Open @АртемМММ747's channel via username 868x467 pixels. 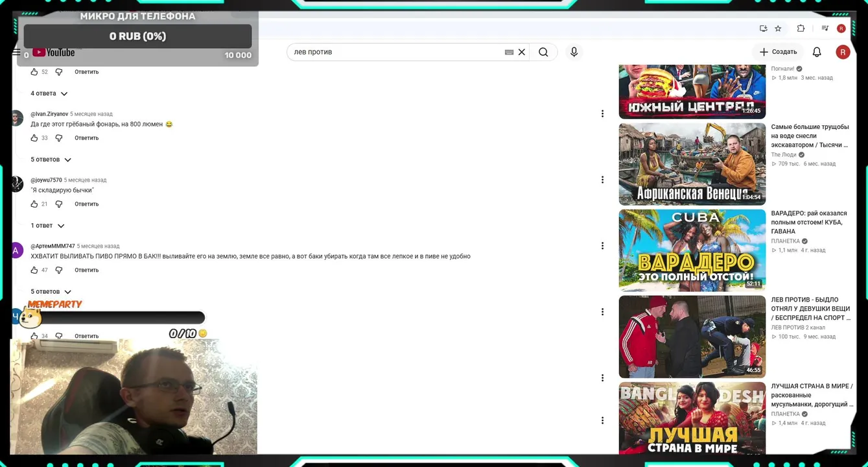click(x=53, y=246)
